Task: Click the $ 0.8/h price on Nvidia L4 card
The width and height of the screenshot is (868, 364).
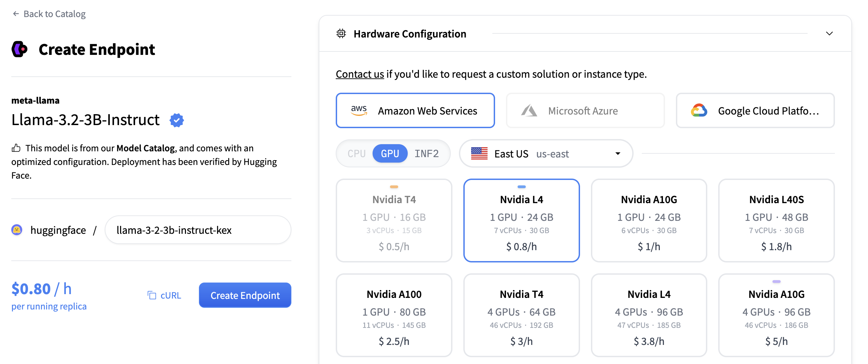Action: 522,246
